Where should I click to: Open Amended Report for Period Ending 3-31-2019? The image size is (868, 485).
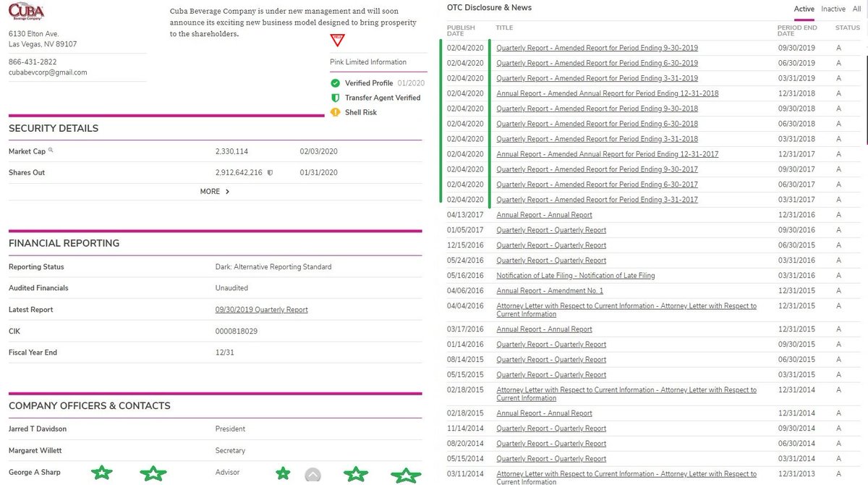(597, 78)
